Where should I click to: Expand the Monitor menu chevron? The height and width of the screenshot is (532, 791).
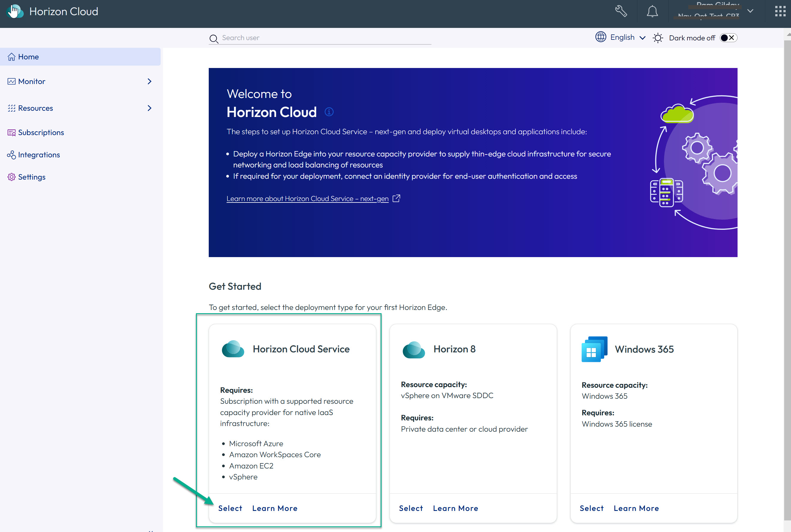coord(149,81)
